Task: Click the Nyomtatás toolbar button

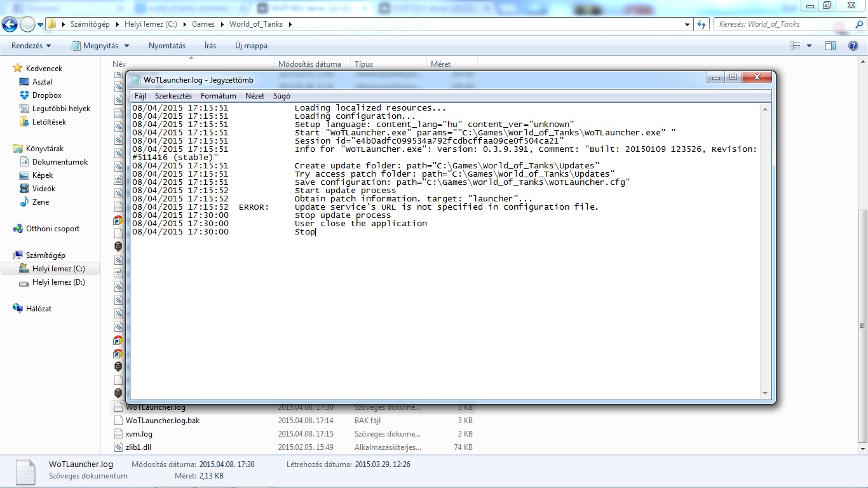Action: (x=167, y=46)
